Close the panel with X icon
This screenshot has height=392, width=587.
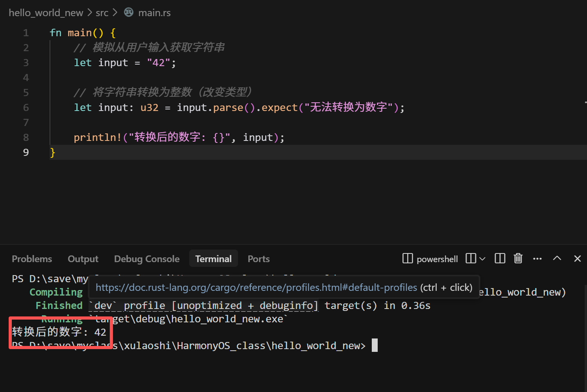point(578,258)
